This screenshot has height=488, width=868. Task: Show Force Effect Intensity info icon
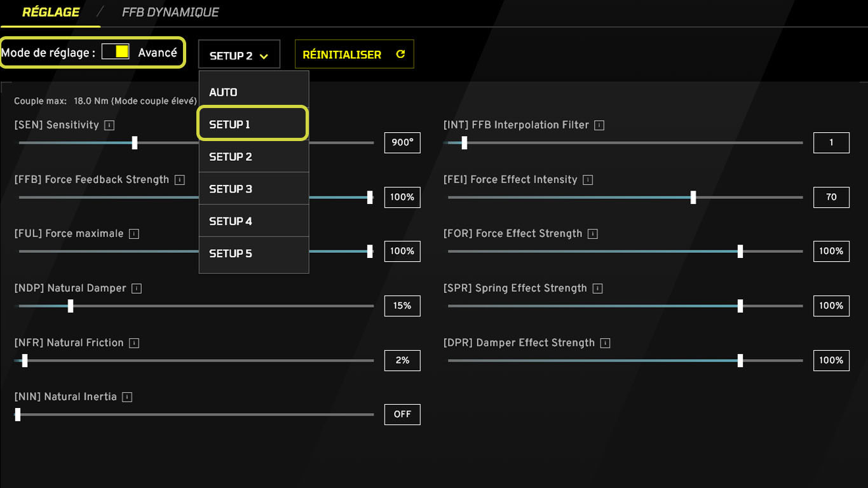coord(588,180)
